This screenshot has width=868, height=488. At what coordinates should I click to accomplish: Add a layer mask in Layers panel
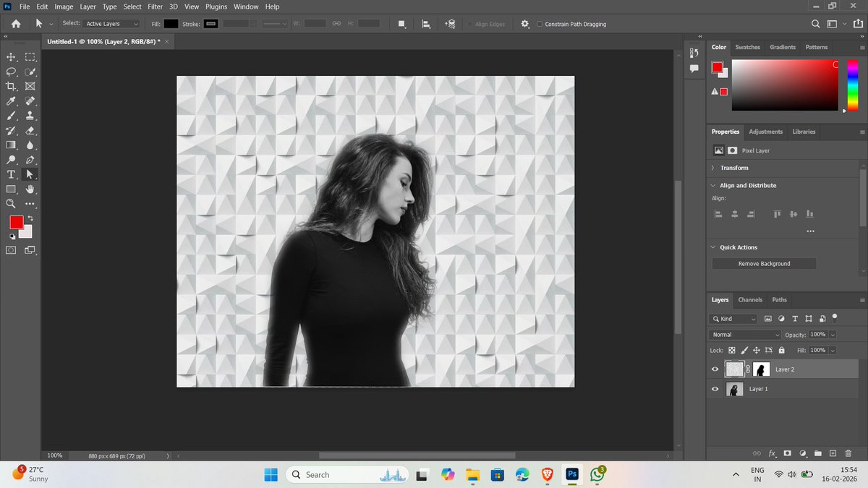(x=787, y=453)
